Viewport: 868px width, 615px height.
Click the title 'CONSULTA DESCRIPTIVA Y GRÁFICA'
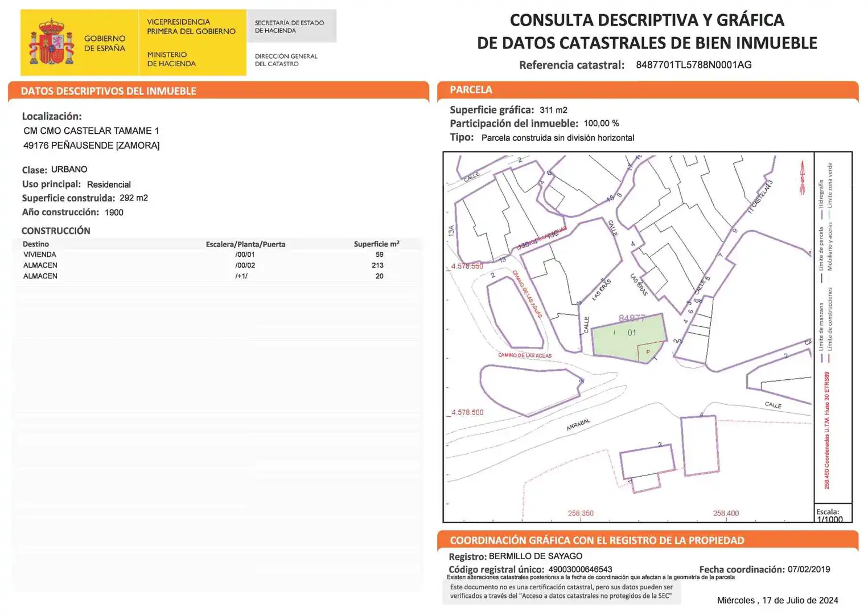point(647,20)
